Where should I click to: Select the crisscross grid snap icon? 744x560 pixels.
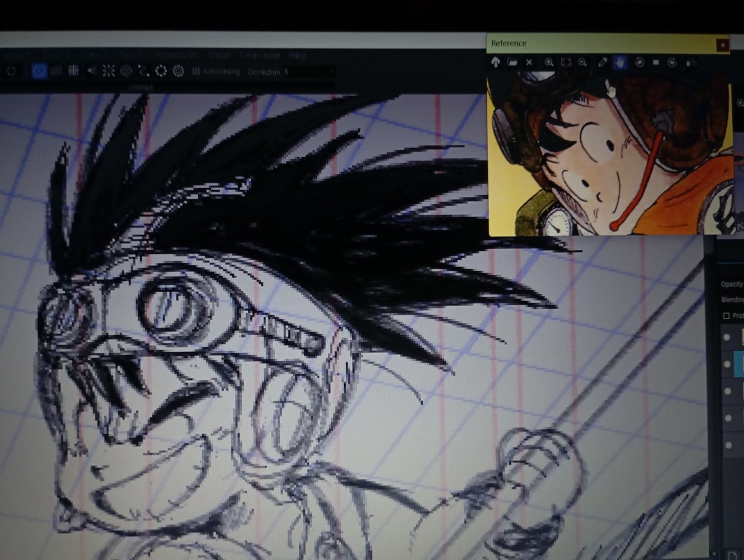click(73, 71)
